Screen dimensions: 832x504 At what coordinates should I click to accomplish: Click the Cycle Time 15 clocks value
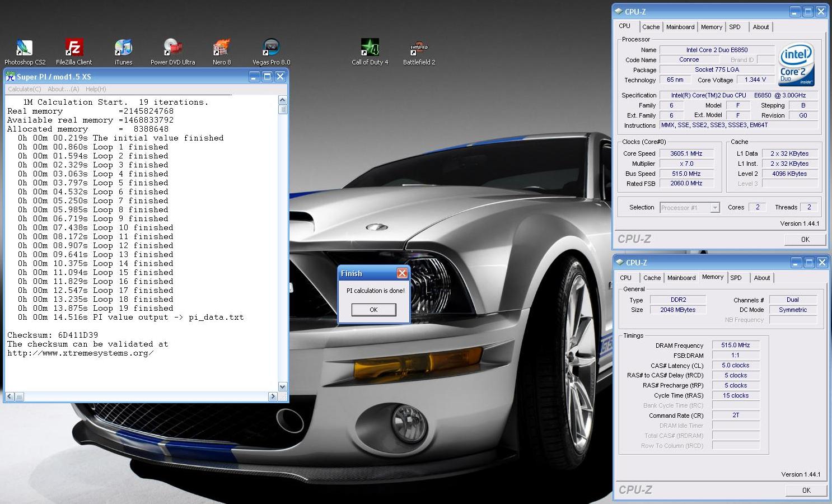click(736, 395)
